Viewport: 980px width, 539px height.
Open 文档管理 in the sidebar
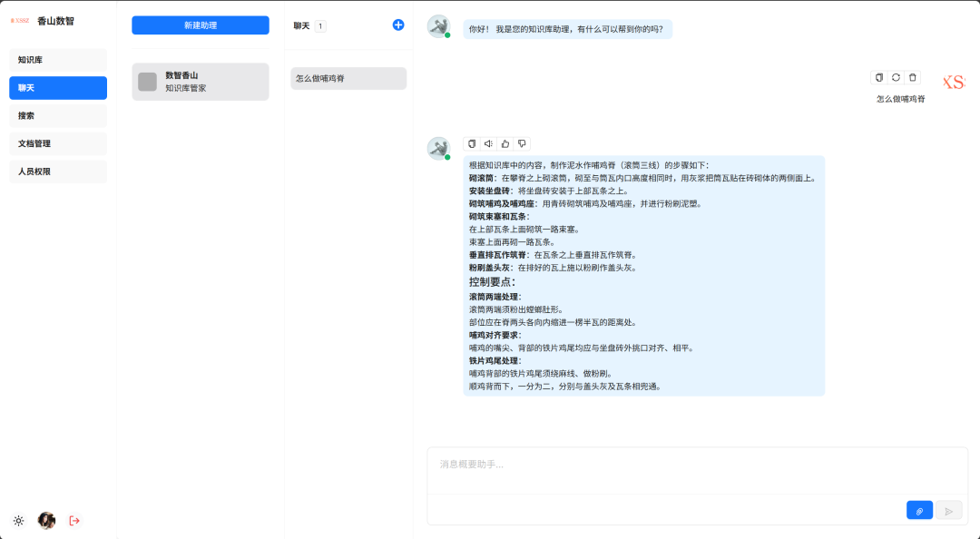(58, 143)
